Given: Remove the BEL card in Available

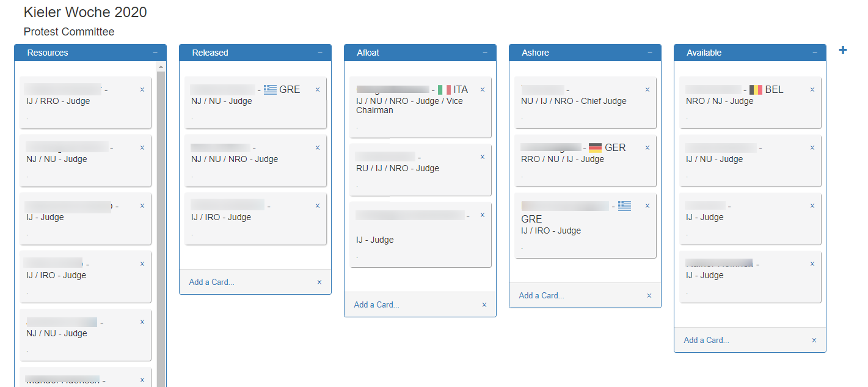Looking at the screenshot, I should coord(812,89).
